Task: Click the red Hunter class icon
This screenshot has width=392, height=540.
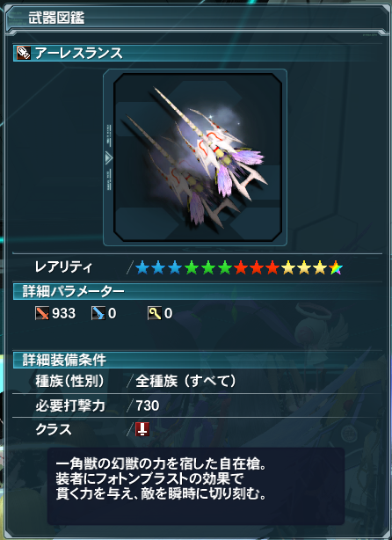Action: [x=142, y=429]
